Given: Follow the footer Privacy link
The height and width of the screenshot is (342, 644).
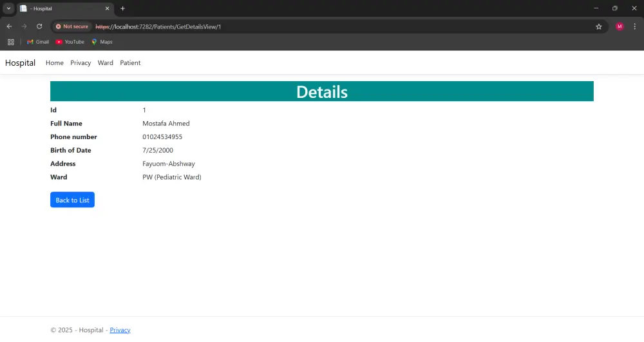Looking at the screenshot, I should point(120,330).
